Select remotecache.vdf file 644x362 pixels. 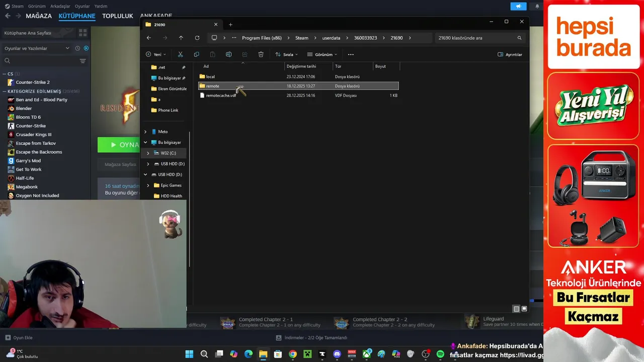tap(298, 96)
